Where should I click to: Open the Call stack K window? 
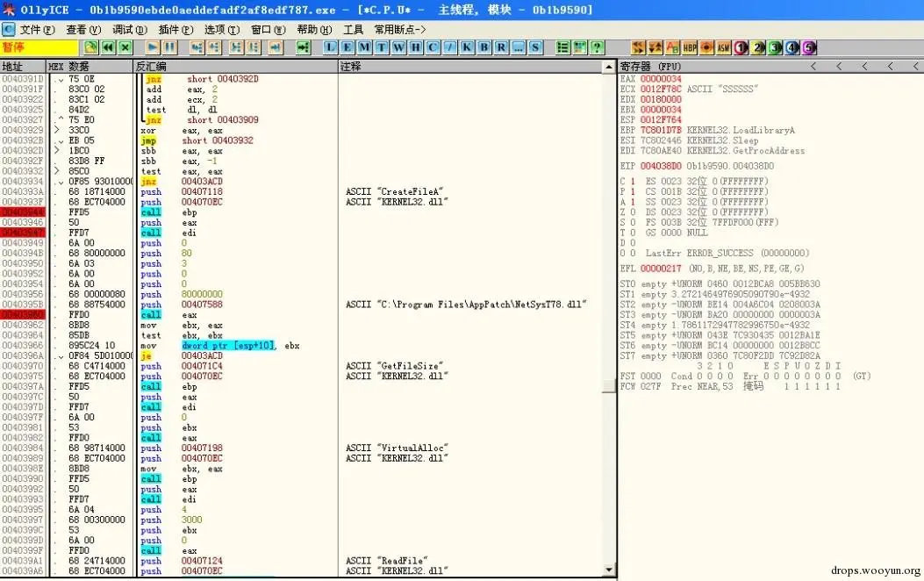[468, 47]
